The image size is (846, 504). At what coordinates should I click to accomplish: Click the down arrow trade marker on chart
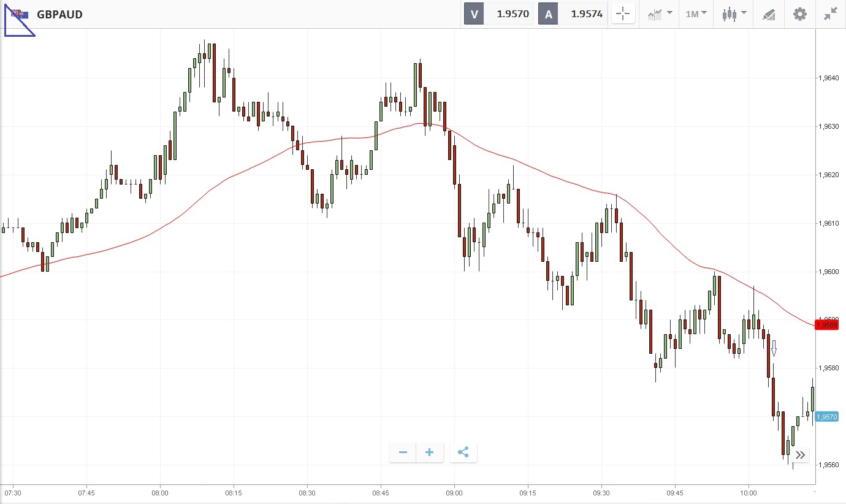774,348
